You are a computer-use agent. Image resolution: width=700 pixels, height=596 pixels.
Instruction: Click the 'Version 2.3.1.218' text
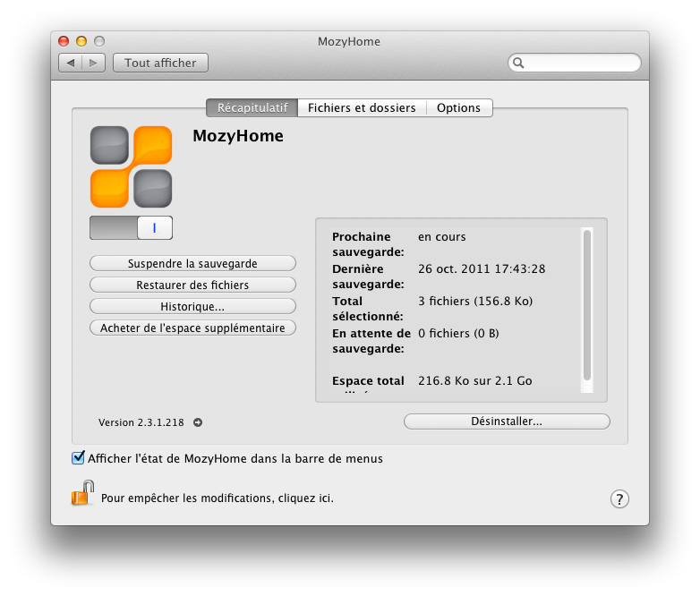141,422
